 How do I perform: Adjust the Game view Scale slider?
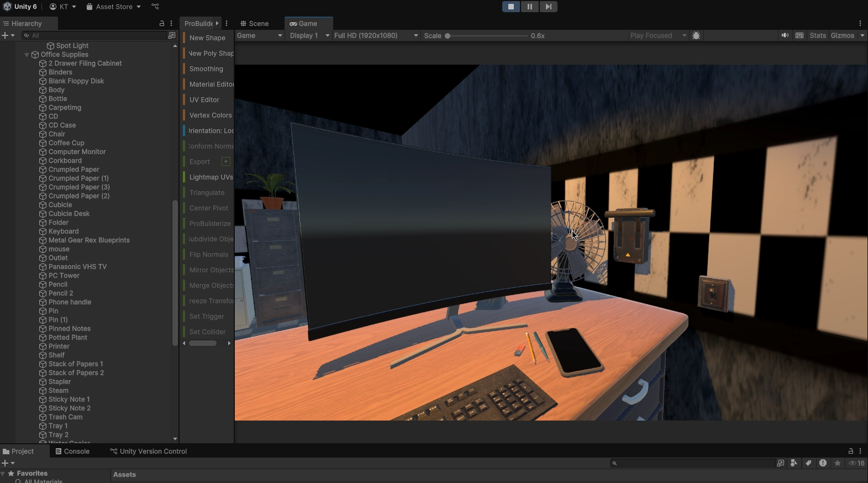486,36
